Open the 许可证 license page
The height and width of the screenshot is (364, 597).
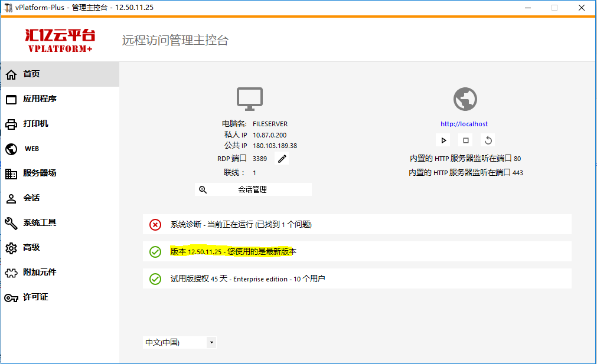point(35,297)
